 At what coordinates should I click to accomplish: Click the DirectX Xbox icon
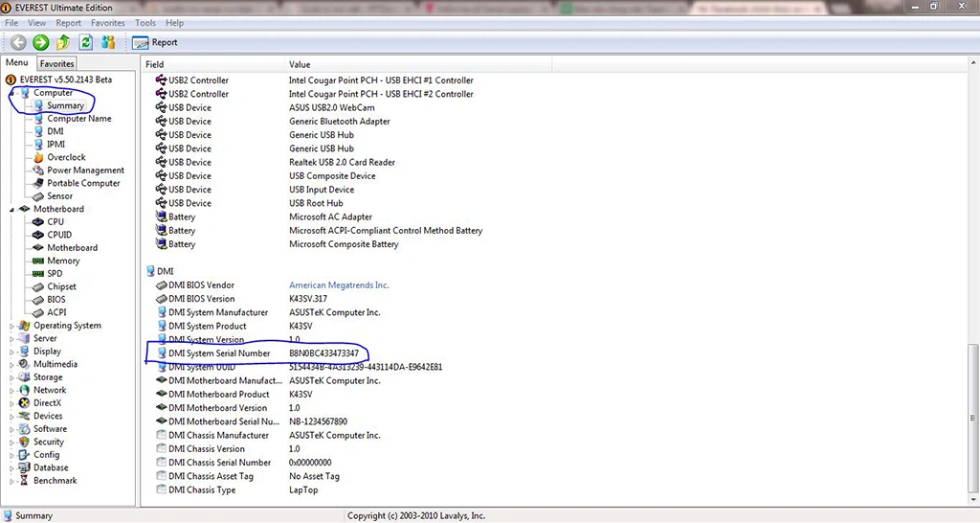pyautogui.click(x=24, y=403)
